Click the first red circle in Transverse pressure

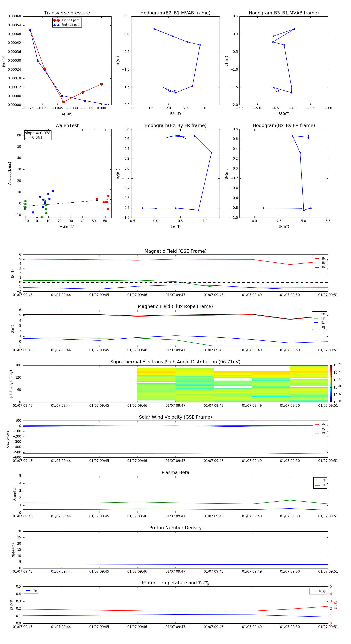[30, 30]
